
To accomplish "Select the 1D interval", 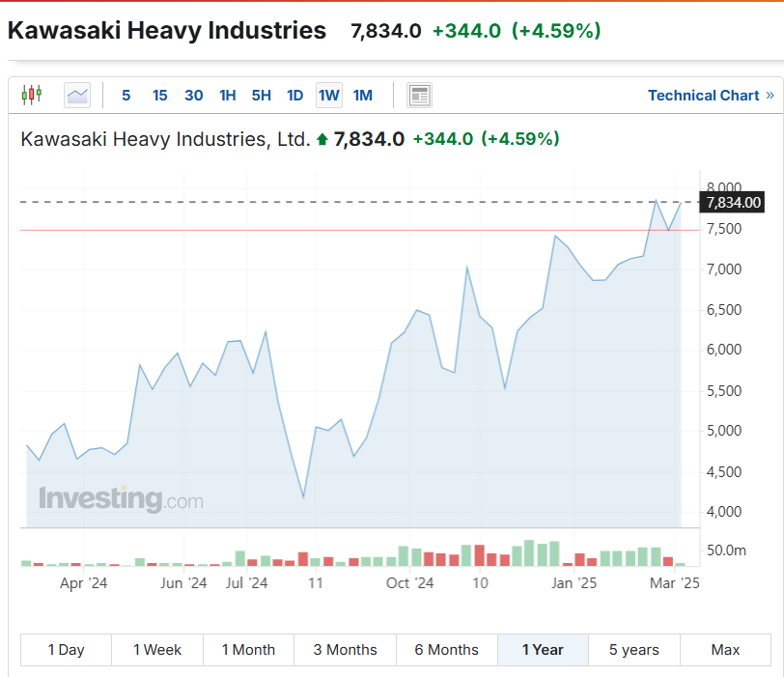I will pyautogui.click(x=295, y=95).
